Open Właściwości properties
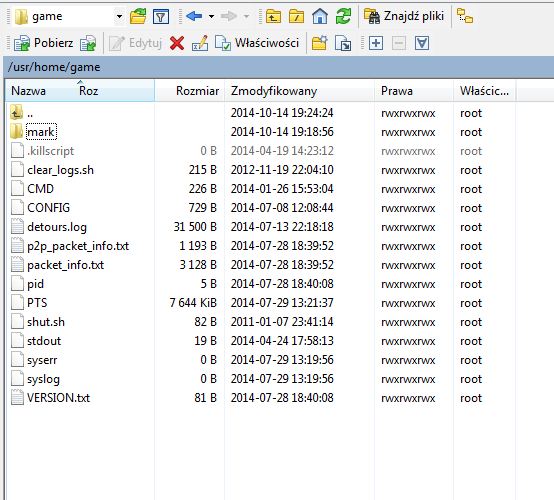The width and height of the screenshot is (554, 500). (x=257, y=43)
